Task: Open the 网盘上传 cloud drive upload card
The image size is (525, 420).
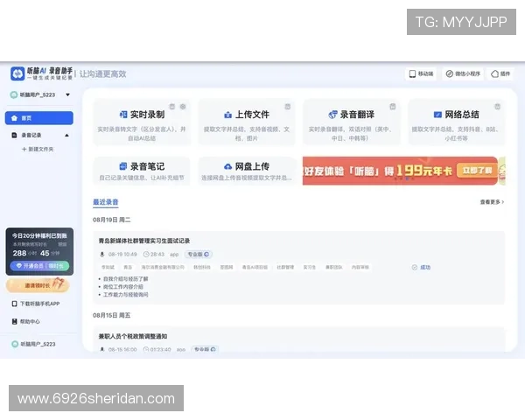Action: pos(247,171)
